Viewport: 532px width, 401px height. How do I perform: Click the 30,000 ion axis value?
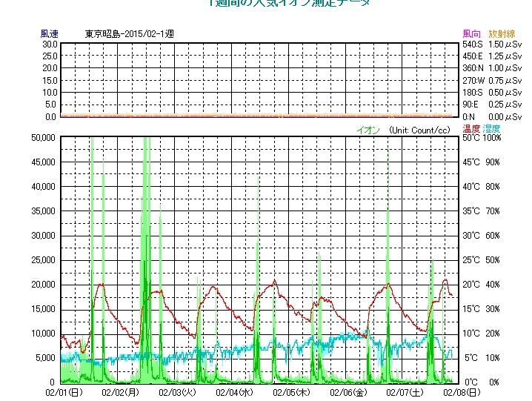43,236
